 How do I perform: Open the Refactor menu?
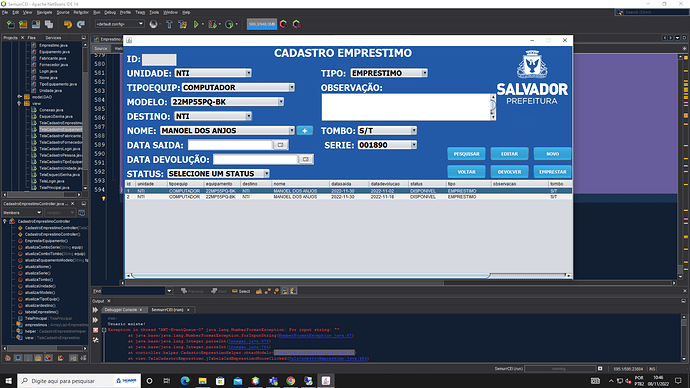pos(81,12)
